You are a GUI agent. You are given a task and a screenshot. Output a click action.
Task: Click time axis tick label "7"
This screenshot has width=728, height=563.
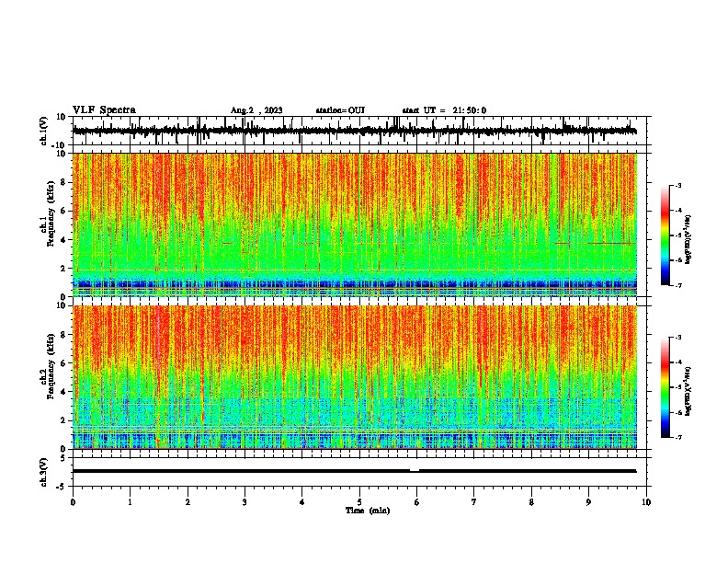474,502
